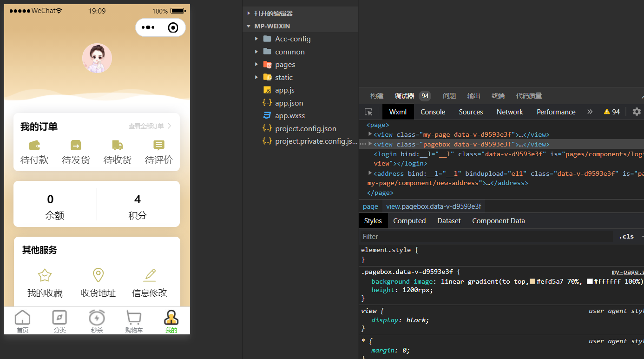This screenshot has height=359, width=644.
Task: Tap the 秒杀 alarm clock tab icon
Action: point(97,318)
